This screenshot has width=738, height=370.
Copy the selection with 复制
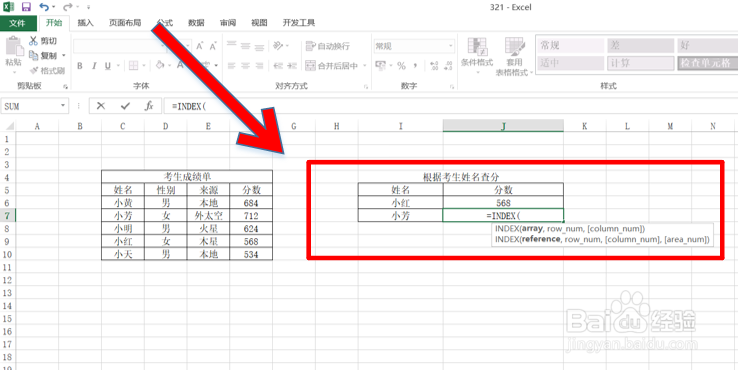tap(43, 56)
